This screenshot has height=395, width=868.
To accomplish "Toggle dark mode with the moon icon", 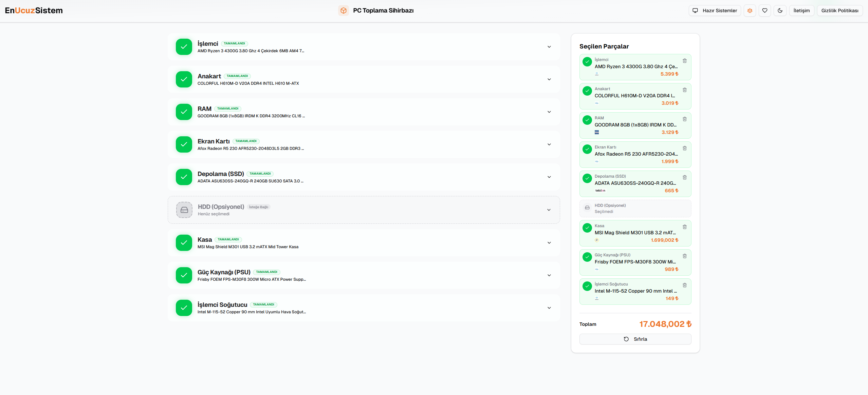I will (780, 11).
